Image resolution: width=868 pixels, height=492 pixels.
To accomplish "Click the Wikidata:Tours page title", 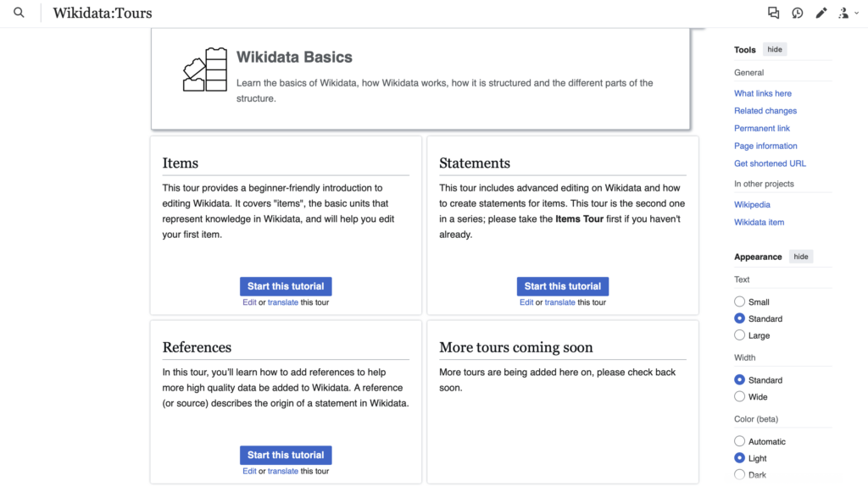I will click(103, 13).
